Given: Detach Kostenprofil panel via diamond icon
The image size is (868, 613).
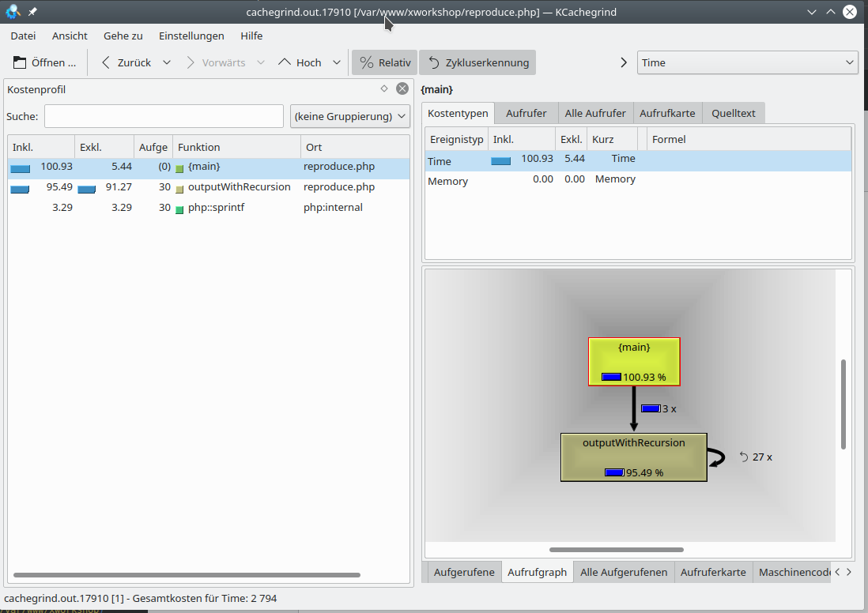Looking at the screenshot, I should point(384,88).
